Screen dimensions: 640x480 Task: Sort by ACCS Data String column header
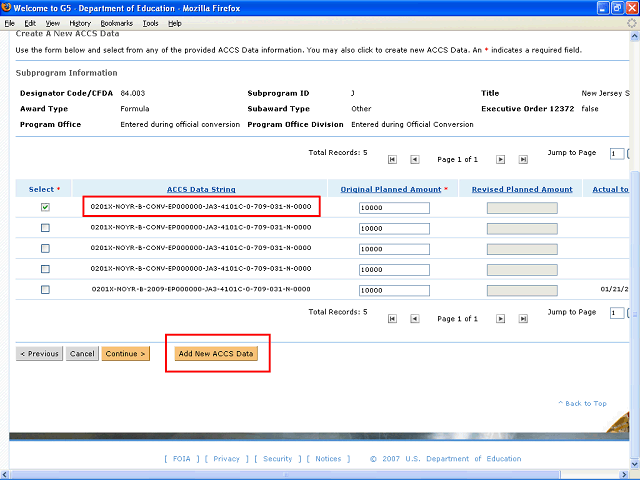(x=200, y=189)
